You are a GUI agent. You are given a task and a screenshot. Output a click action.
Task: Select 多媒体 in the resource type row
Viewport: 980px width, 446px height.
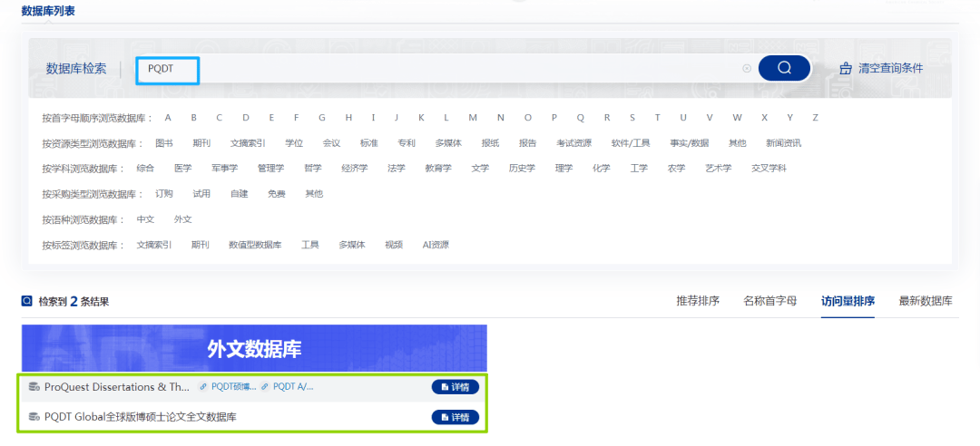[448, 143]
